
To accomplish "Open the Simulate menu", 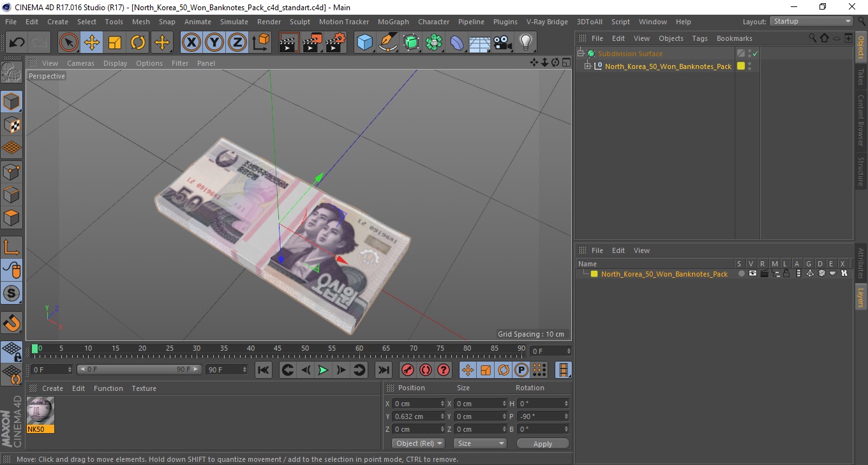I will (234, 22).
